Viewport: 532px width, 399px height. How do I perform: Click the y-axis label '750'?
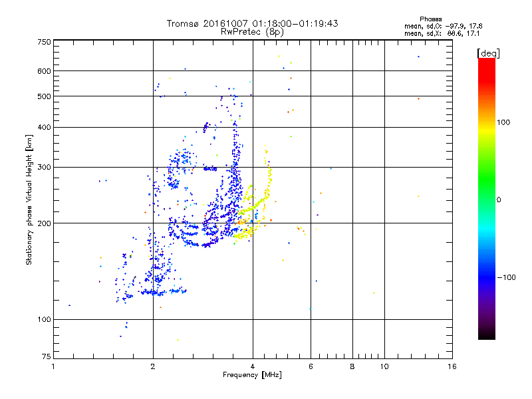click(x=44, y=42)
